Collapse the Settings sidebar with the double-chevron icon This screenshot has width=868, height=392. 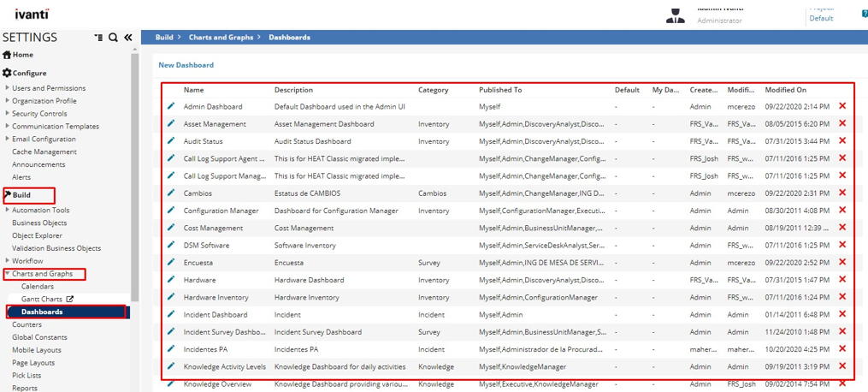pyautogui.click(x=127, y=38)
